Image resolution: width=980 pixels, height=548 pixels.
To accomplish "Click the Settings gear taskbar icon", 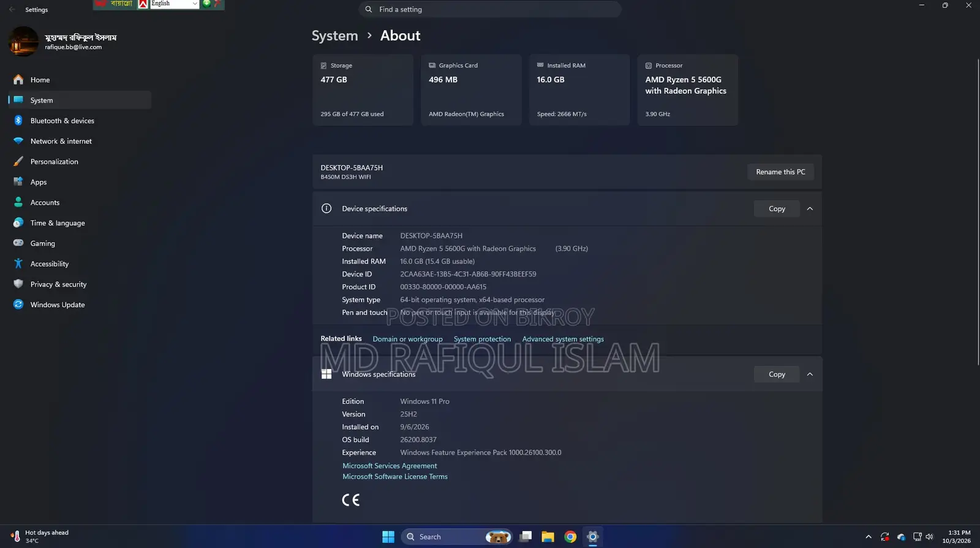I will click(x=592, y=537).
